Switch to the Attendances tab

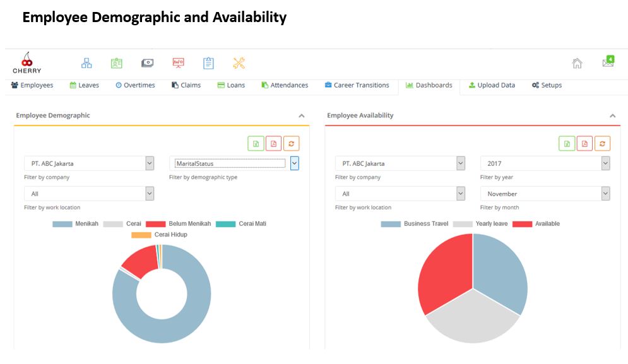tap(285, 85)
